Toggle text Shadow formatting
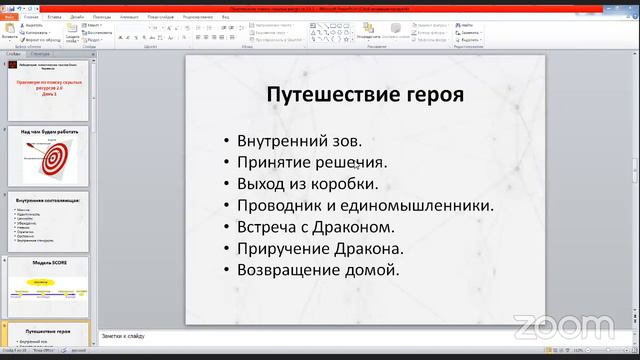640x360 pixels. [x=144, y=38]
